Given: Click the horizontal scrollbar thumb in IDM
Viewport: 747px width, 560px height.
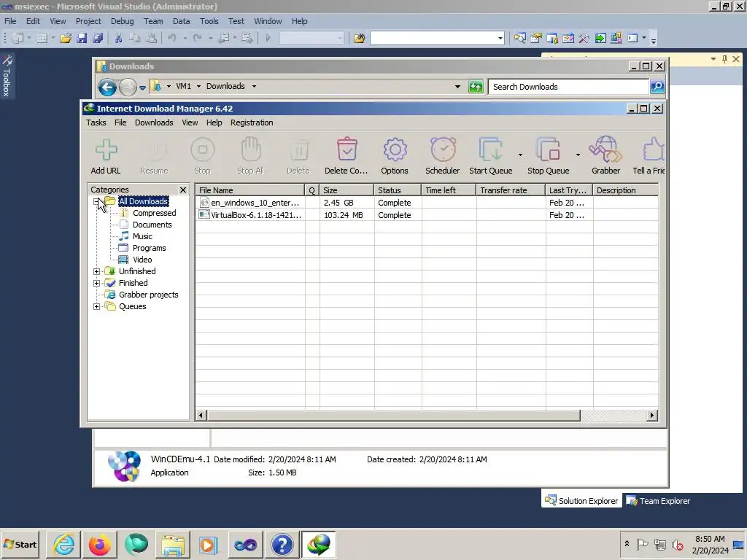Looking at the screenshot, I should click(393, 415).
